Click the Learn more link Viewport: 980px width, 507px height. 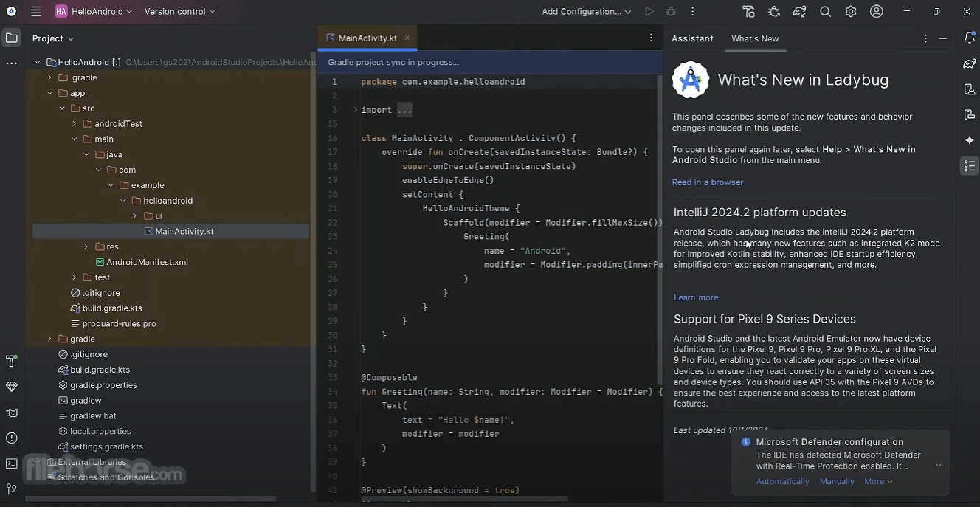[x=695, y=297]
